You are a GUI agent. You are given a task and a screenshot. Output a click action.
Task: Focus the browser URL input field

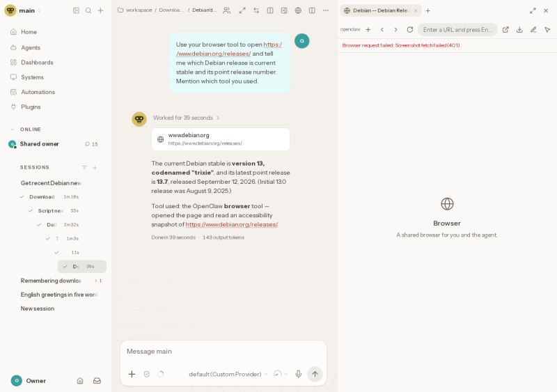point(457,29)
